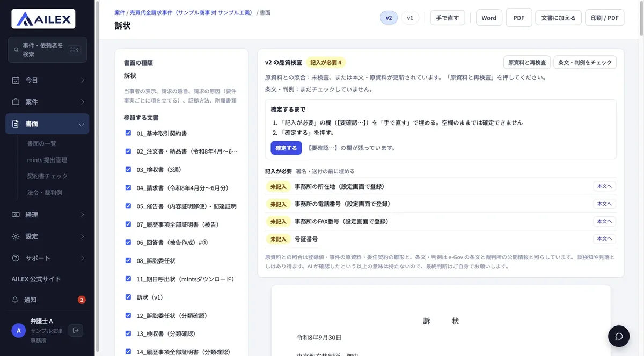Click the notification badge showing 2
644x356 pixels.
click(82, 300)
